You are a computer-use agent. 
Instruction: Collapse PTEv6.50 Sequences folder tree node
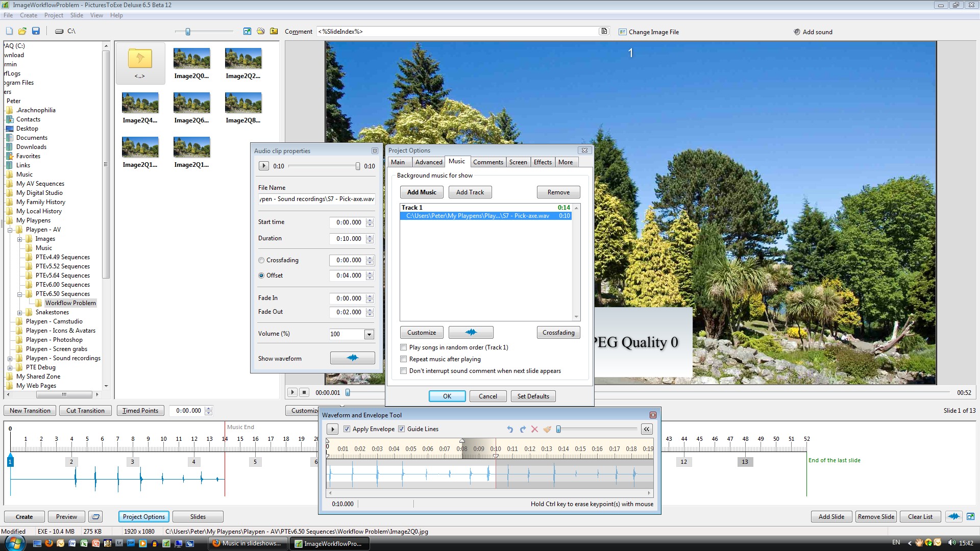tap(20, 294)
